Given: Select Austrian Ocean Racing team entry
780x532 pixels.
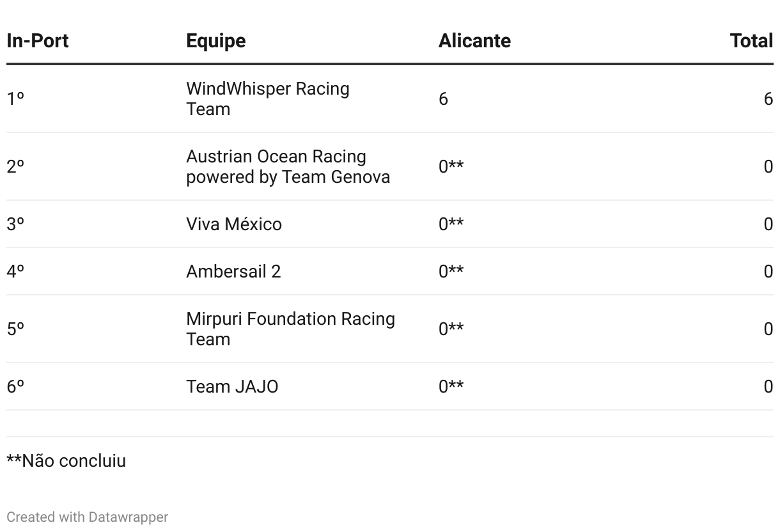Looking at the screenshot, I should point(288,166).
